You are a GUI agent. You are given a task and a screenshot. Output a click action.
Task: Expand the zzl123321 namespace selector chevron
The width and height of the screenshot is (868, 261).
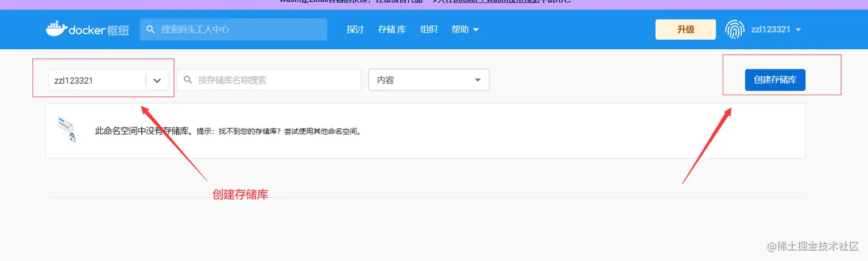click(157, 81)
